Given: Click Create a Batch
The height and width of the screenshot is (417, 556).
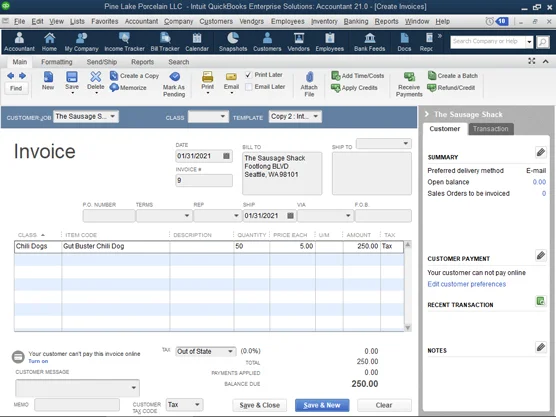Looking at the screenshot, I should click(x=453, y=76).
